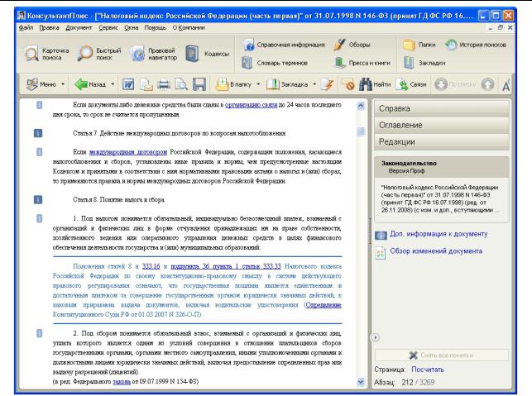
Task: Click the document-on-control pencil icon
Action: pyautogui.click(x=328, y=84)
